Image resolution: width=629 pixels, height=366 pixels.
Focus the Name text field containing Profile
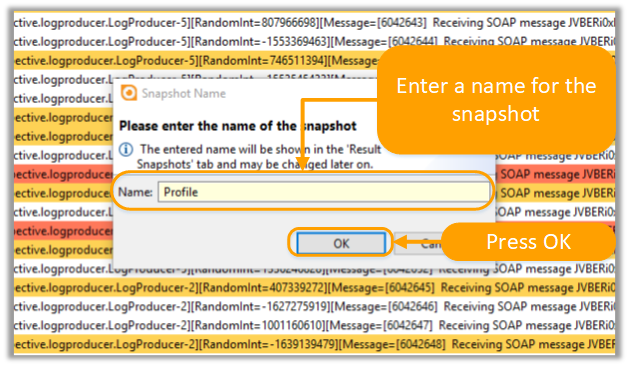323,192
